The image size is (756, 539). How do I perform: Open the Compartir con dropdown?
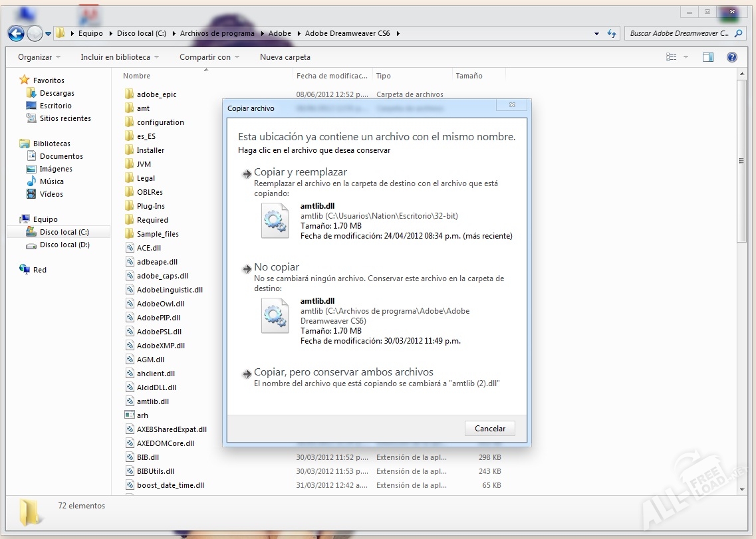point(209,57)
